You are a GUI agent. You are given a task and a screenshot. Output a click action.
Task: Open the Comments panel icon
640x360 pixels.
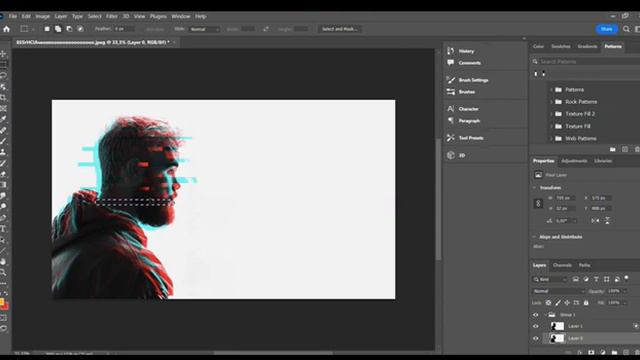click(451, 63)
